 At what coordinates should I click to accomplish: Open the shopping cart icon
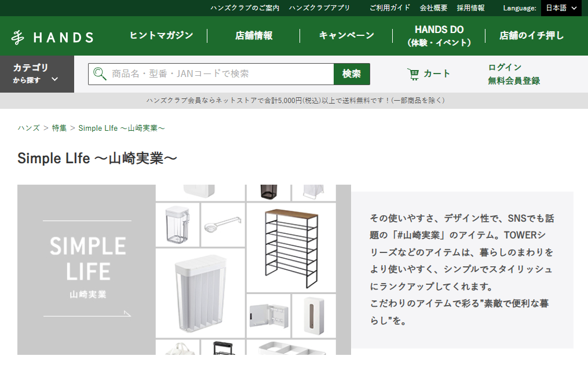pos(413,74)
